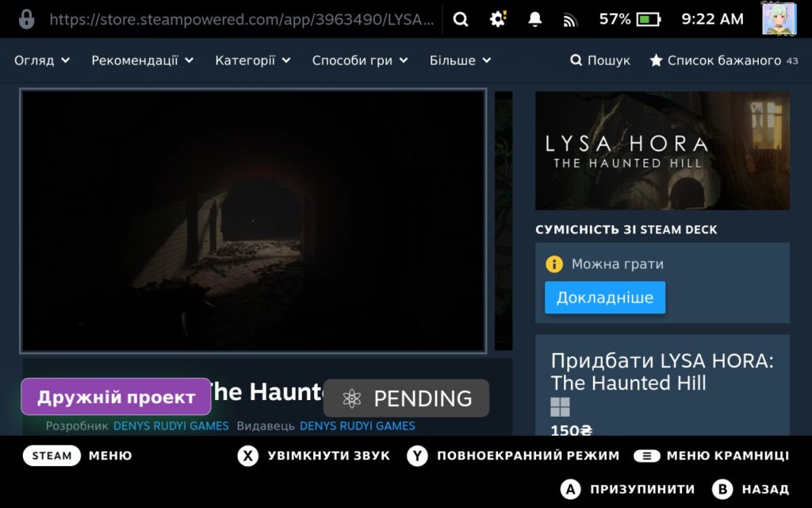
Task: Open developer link DENYS RUDYI GAMES
Action: click(x=171, y=426)
